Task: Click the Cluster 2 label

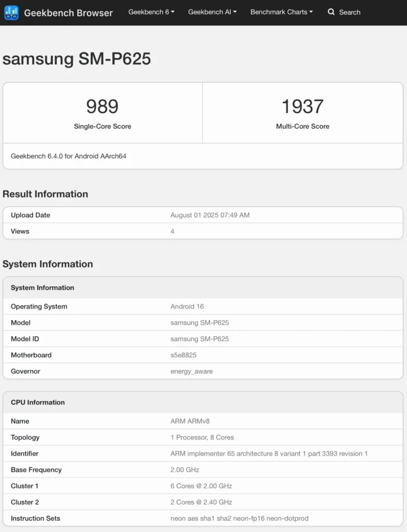Action: coord(25,502)
